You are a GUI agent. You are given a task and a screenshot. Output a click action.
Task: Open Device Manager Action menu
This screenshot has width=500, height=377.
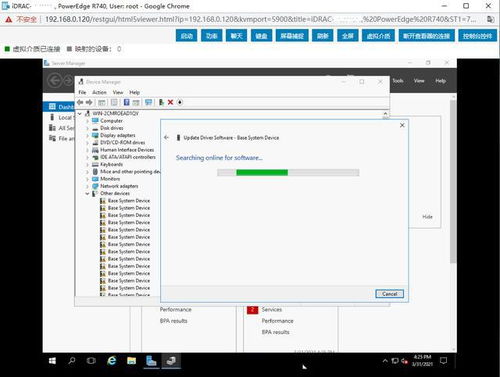pos(99,92)
